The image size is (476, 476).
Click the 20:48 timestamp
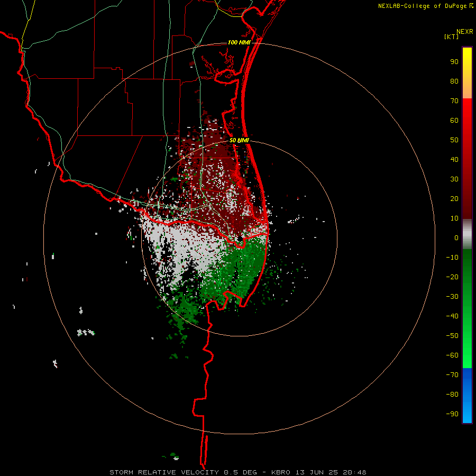point(354,472)
